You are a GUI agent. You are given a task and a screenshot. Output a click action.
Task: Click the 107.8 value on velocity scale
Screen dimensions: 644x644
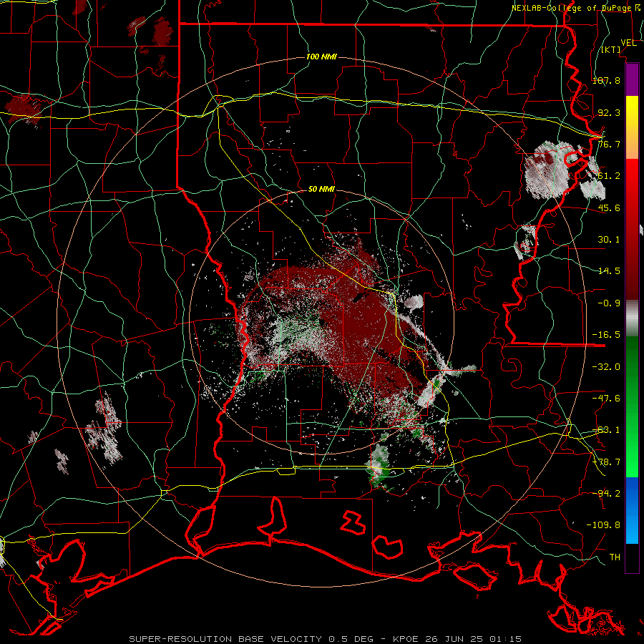(x=606, y=80)
